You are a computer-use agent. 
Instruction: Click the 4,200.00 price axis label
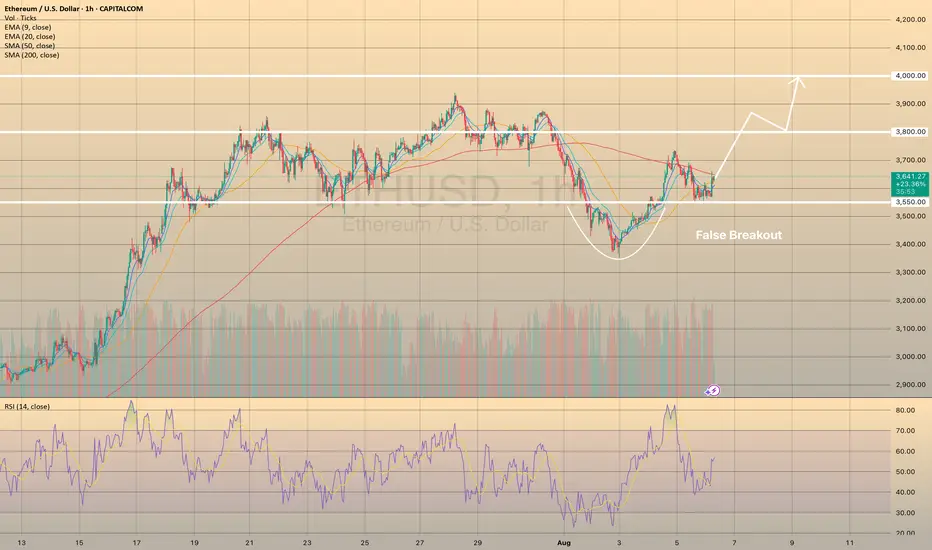pyautogui.click(x=911, y=20)
